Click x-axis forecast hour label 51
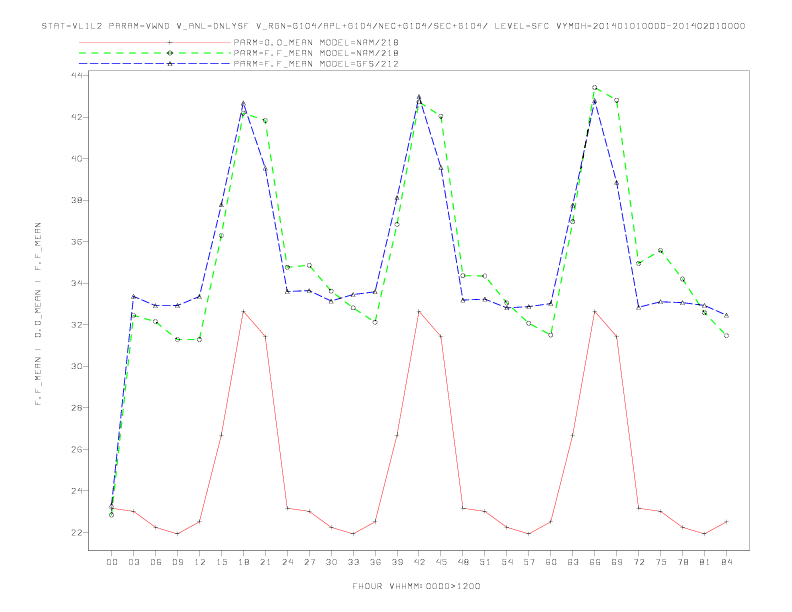792x612 pixels. pos(485,562)
